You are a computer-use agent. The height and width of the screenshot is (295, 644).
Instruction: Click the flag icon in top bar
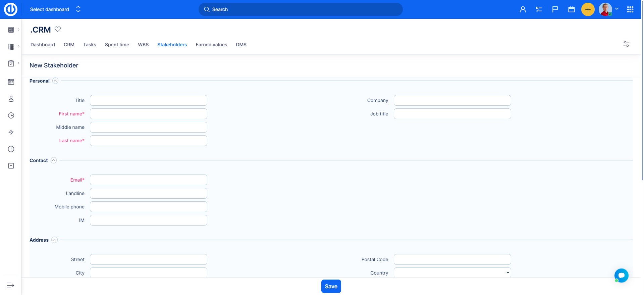(x=555, y=9)
